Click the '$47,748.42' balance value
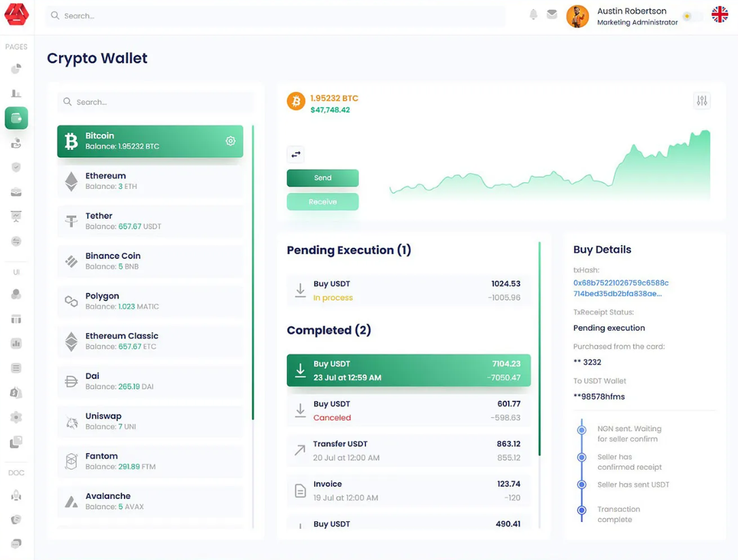The image size is (738, 560). tap(330, 110)
